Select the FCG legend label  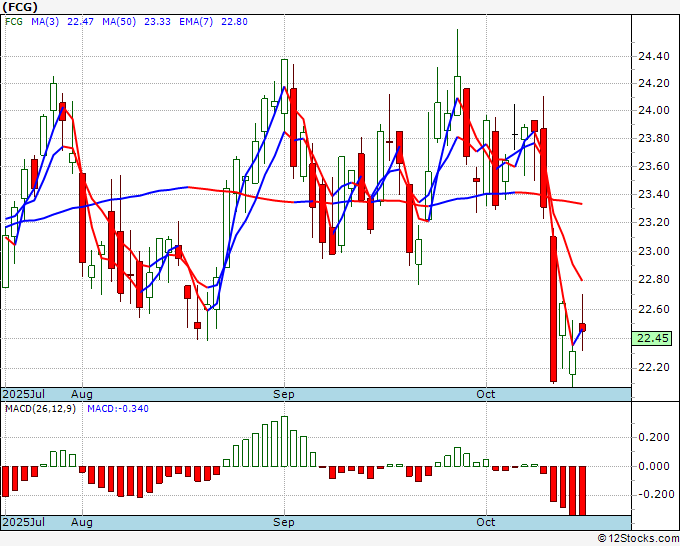[x=14, y=22]
